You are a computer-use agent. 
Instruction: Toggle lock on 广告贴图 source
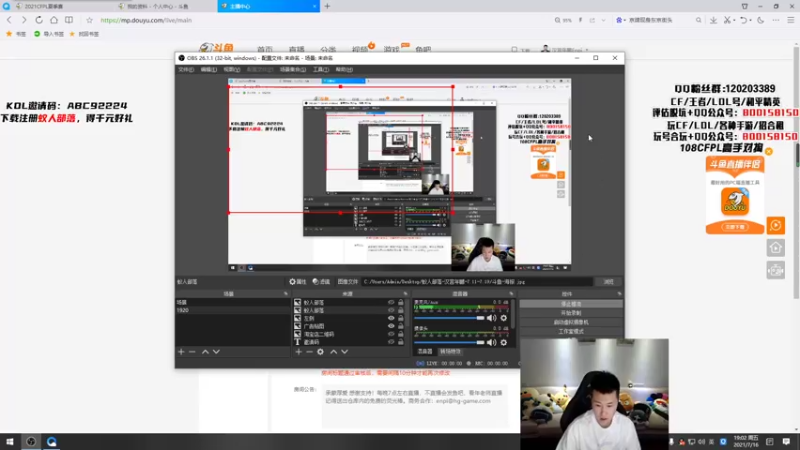[x=401, y=326]
